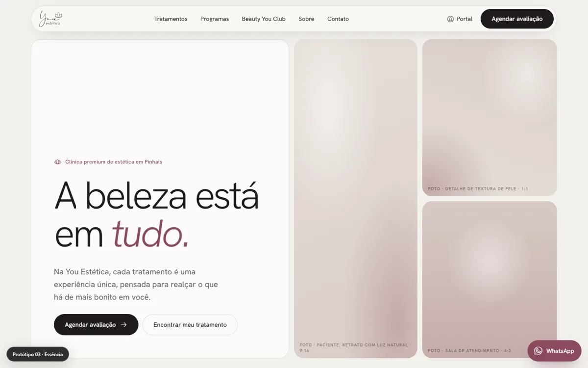Click hero Agendar avaliação text
Viewport: 588px width, 368px height.
[x=90, y=325]
